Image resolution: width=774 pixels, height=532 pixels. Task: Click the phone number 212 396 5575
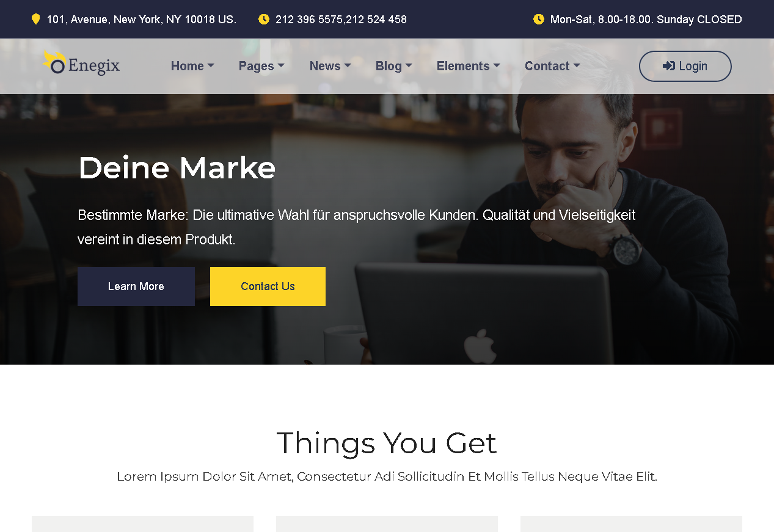[309, 20]
